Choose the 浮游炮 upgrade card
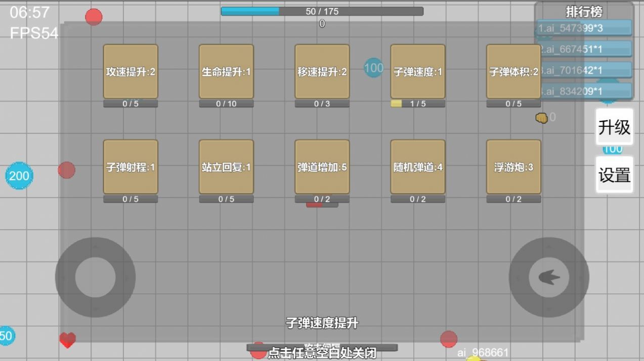The height and width of the screenshot is (361, 644). click(x=513, y=167)
